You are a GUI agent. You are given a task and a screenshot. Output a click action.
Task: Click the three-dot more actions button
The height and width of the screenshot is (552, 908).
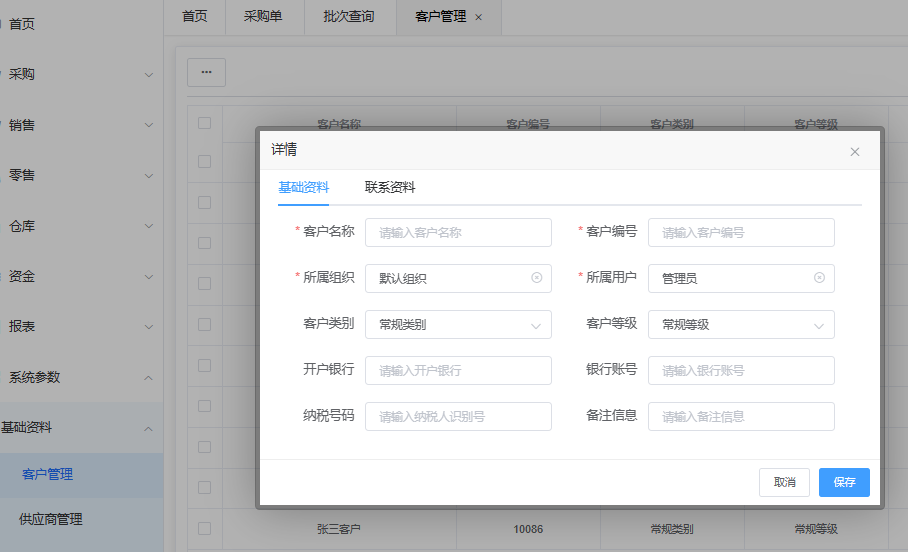point(206,72)
